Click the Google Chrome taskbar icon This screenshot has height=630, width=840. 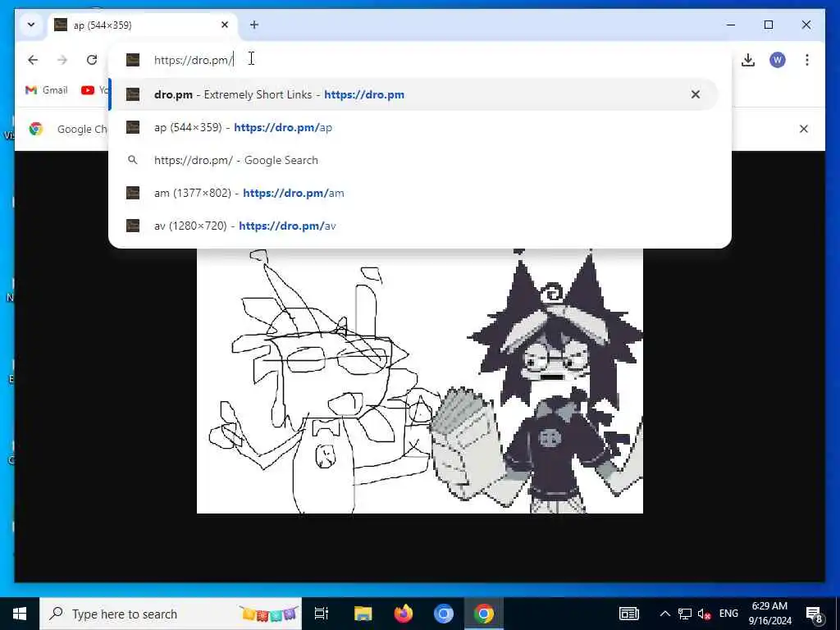point(483,614)
